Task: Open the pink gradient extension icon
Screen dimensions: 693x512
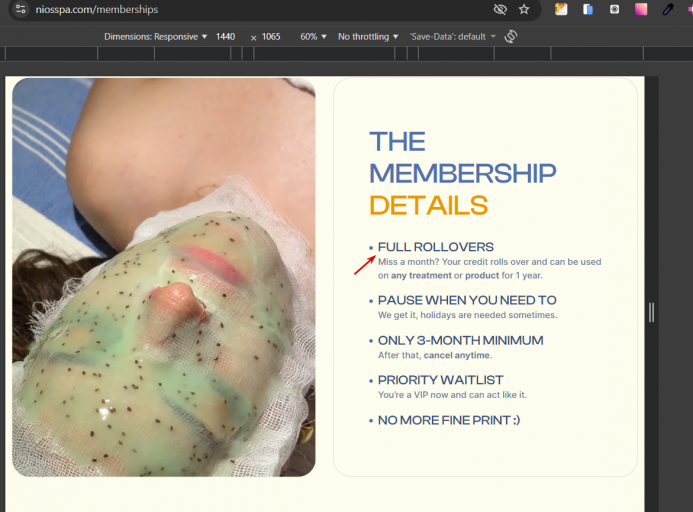Action: (641, 9)
